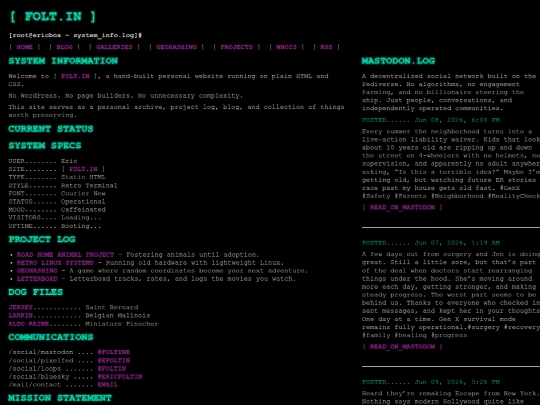Open the RSS feed link
The width and height of the screenshot is (540, 405).
click(326, 47)
